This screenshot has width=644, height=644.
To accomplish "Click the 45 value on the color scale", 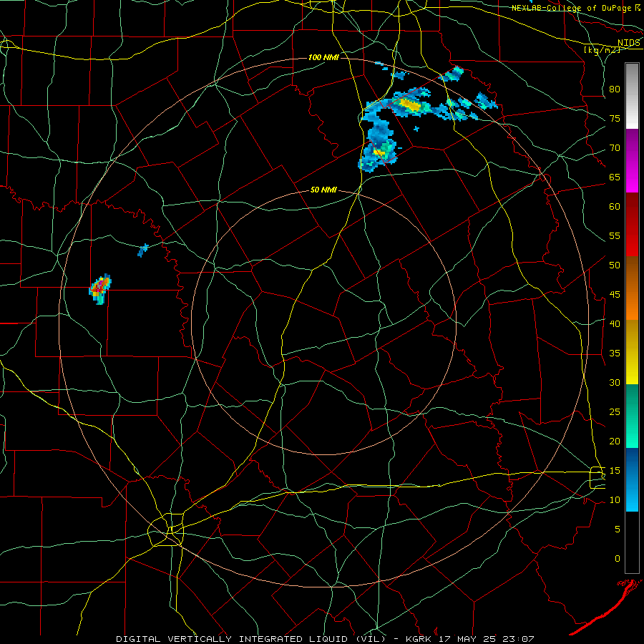I will click(615, 295).
